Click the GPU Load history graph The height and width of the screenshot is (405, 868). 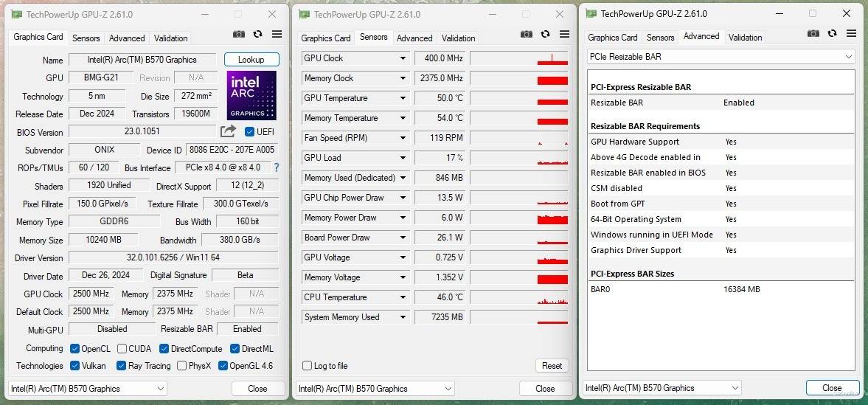518,158
